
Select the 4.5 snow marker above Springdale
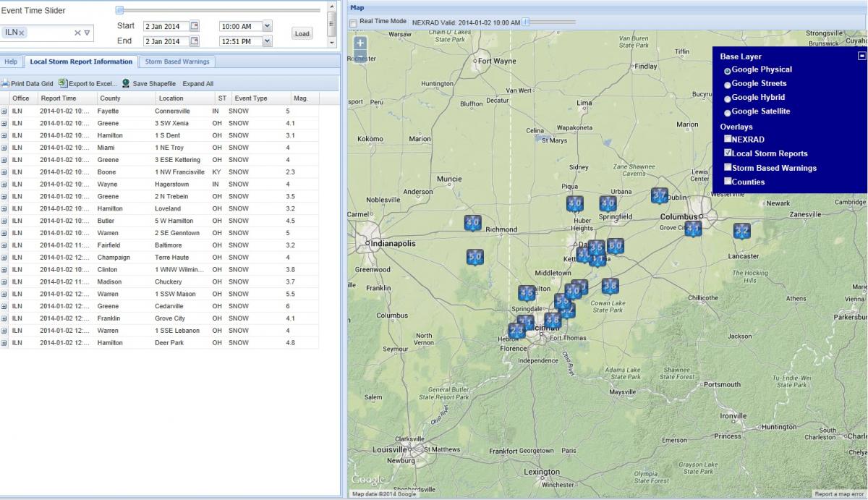(527, 293)
